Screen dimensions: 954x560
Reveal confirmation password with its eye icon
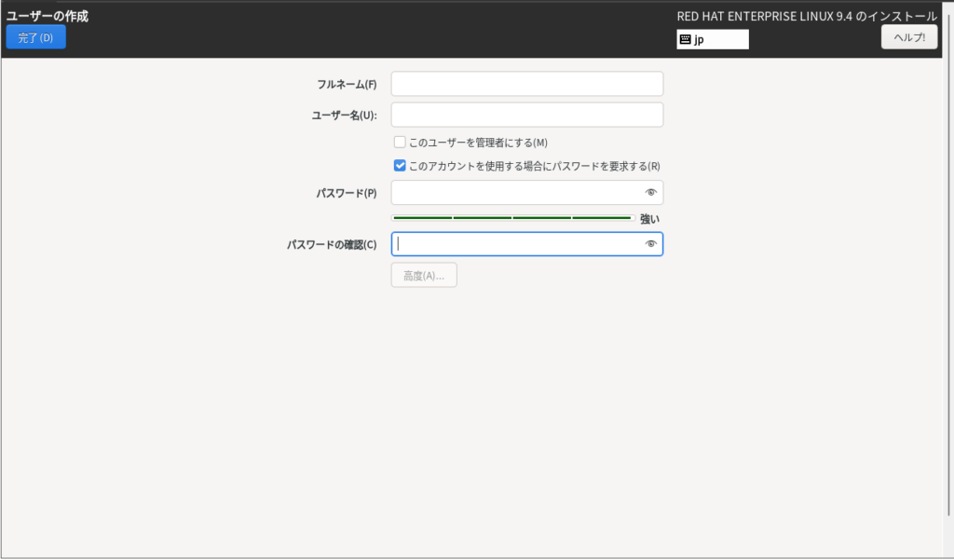[651, 244]
